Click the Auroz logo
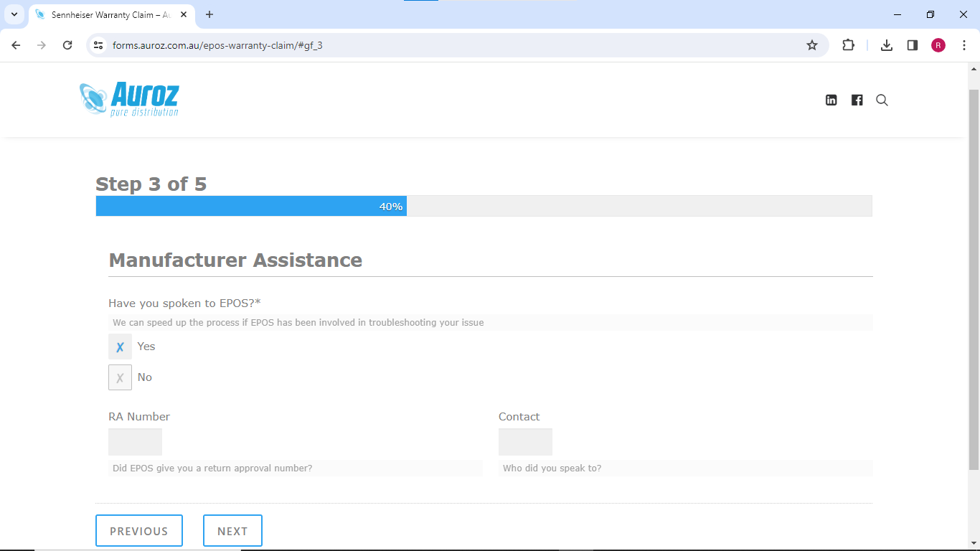This screenshot has height=551, width=980. 129,99
